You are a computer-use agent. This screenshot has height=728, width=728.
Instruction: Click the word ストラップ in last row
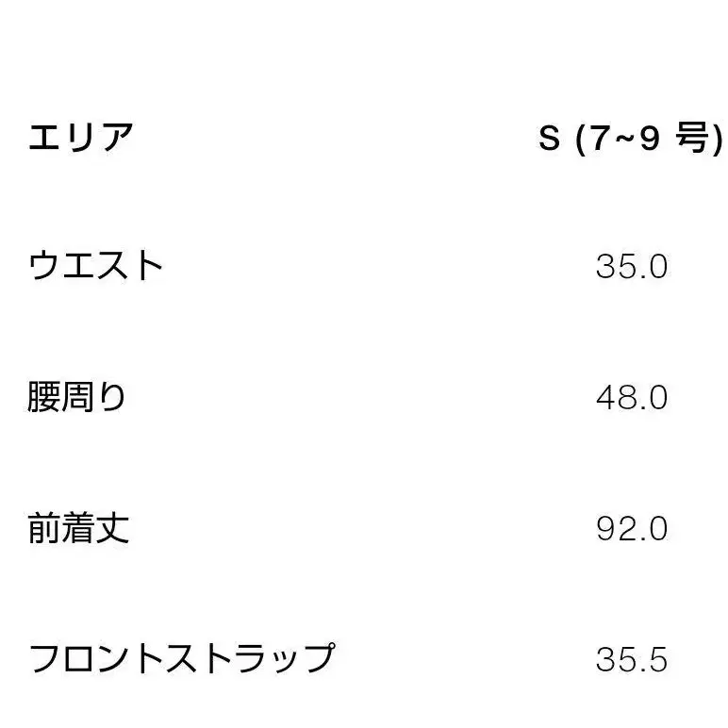click(253, 657)
